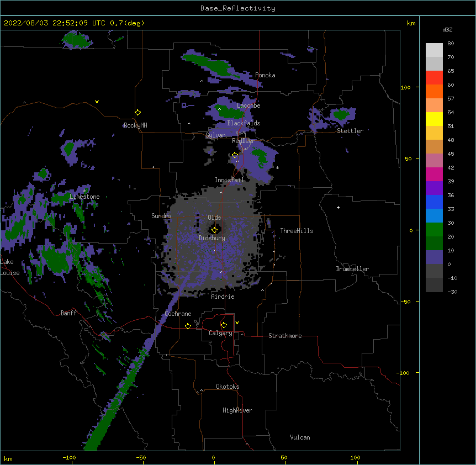This screenshot has width=476, height=465.
Task: Click the Didsbury label
Action: 212,238
